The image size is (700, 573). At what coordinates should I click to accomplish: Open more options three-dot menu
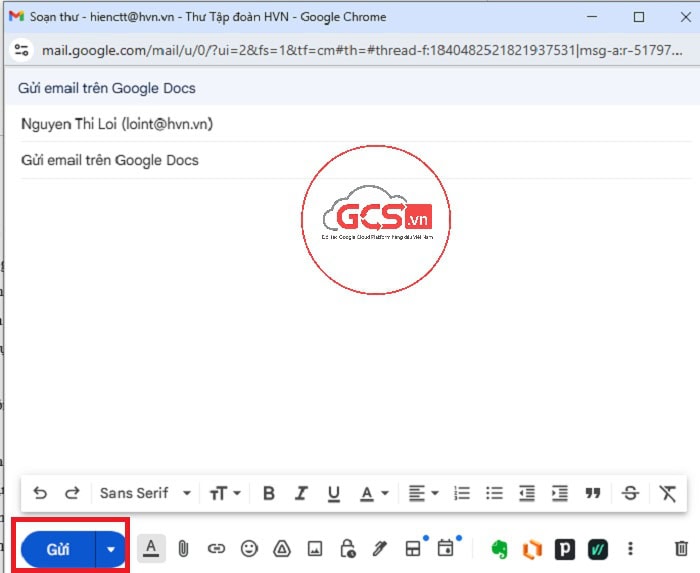click(x=630, y=548)
